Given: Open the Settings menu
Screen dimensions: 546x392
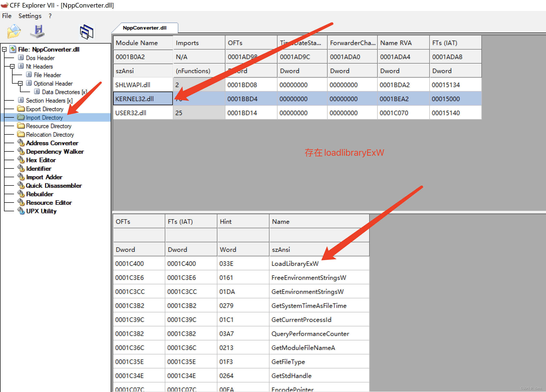Looking at the screenshot, I should click(x=30, y=16).
